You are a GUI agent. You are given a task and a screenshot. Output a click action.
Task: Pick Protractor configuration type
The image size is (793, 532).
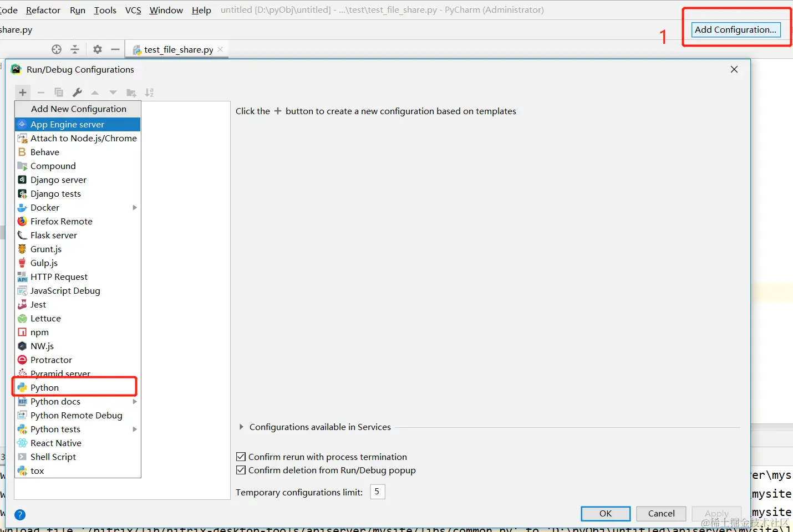point(78,360)
